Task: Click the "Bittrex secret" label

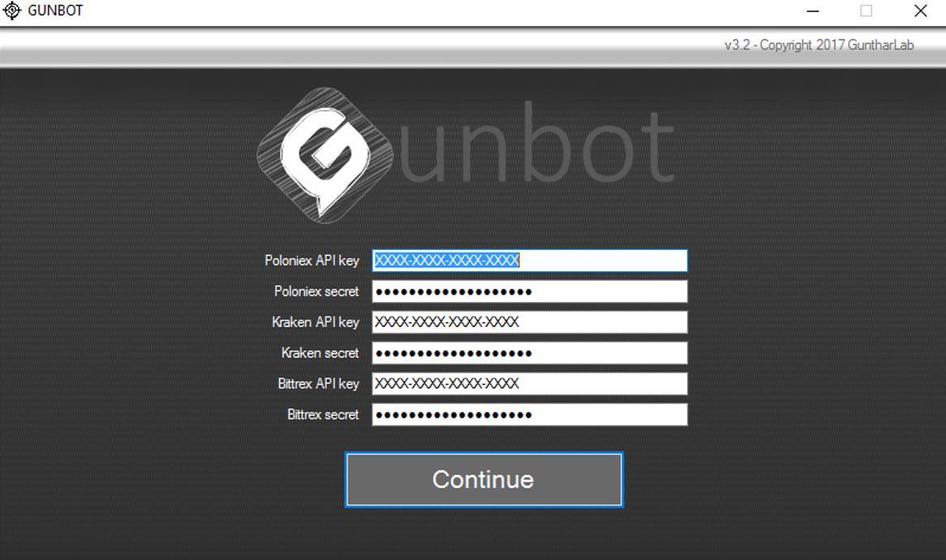Action: [x=323, y=414]
